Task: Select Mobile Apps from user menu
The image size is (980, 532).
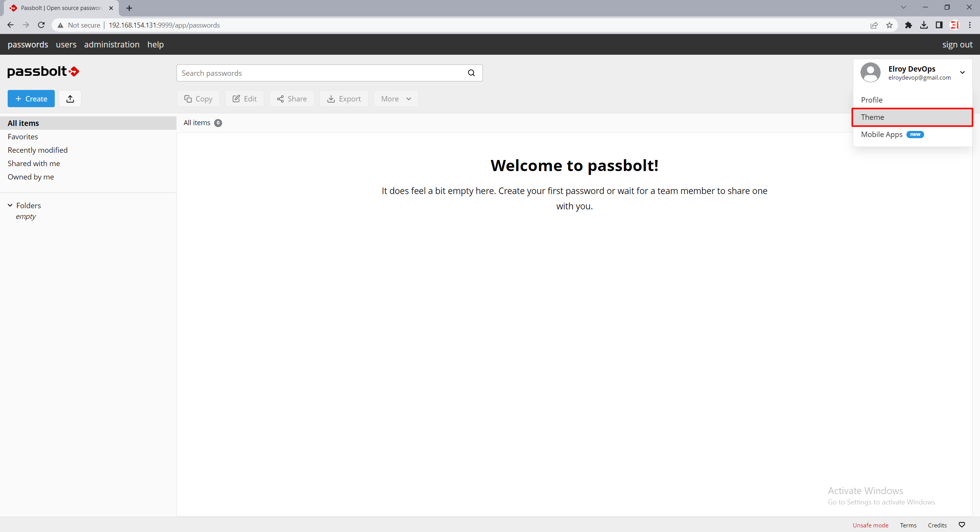Action: pyautogui.click(x=913, y=134)
